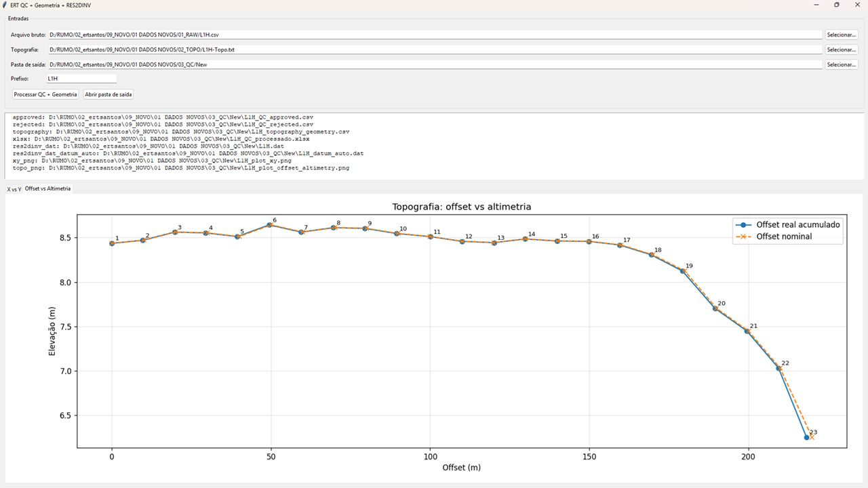Image resolution: width=868 pixels, height=488 pixels.
Task: Click the Offset (m) axis label
Action: (x=462, y=468)
